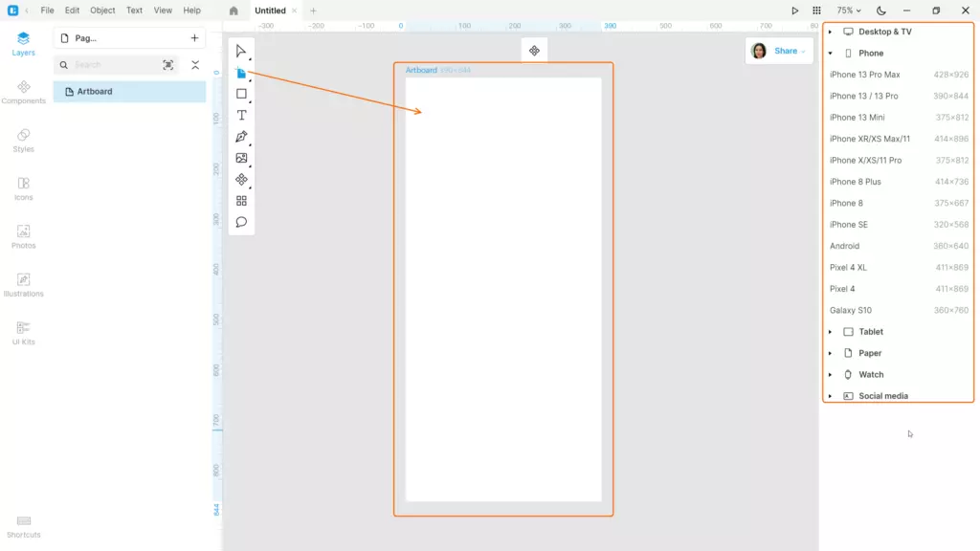Screen dimensions: 980x551
Task: Toggle dark mode moon icon
Action: click(881, 11)
